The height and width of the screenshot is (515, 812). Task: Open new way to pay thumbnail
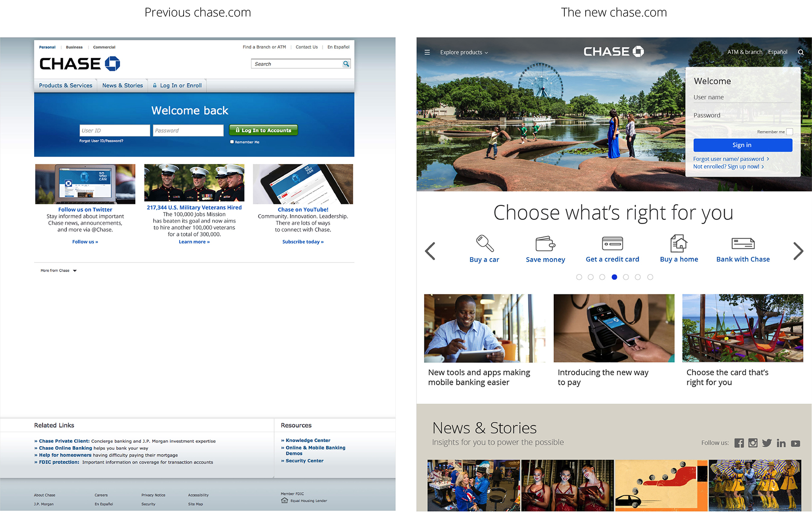(x=614, y=328)
